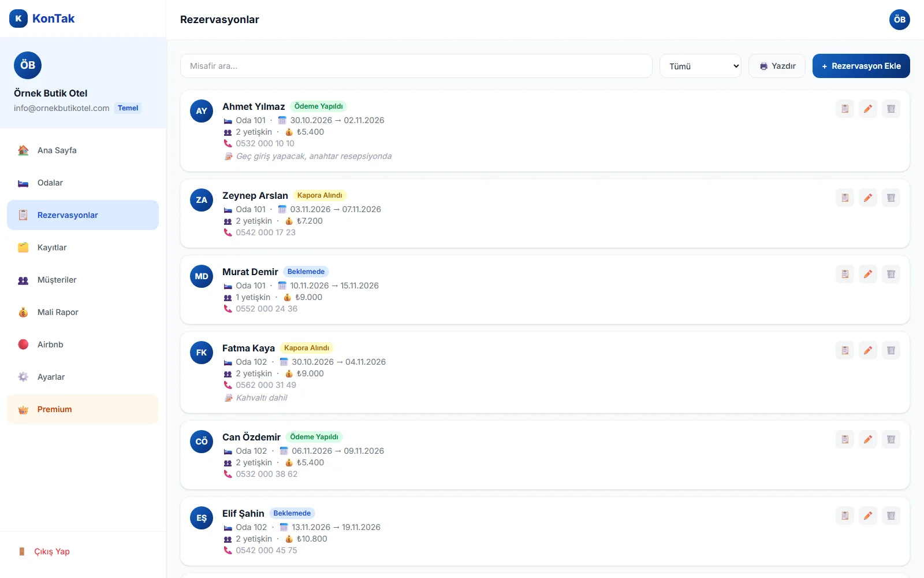Open document icon for Elif Şahin reservation
This screenshot has width=924, height=578.
845,516
